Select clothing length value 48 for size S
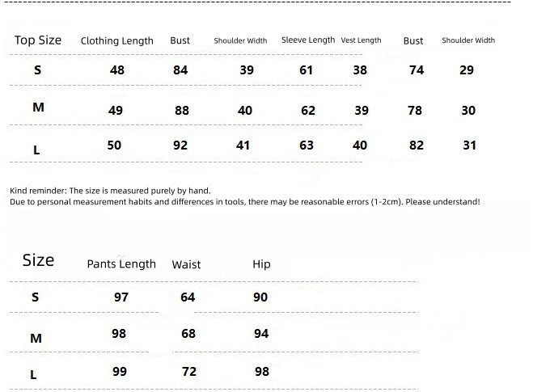 click(x=117, y=70)
